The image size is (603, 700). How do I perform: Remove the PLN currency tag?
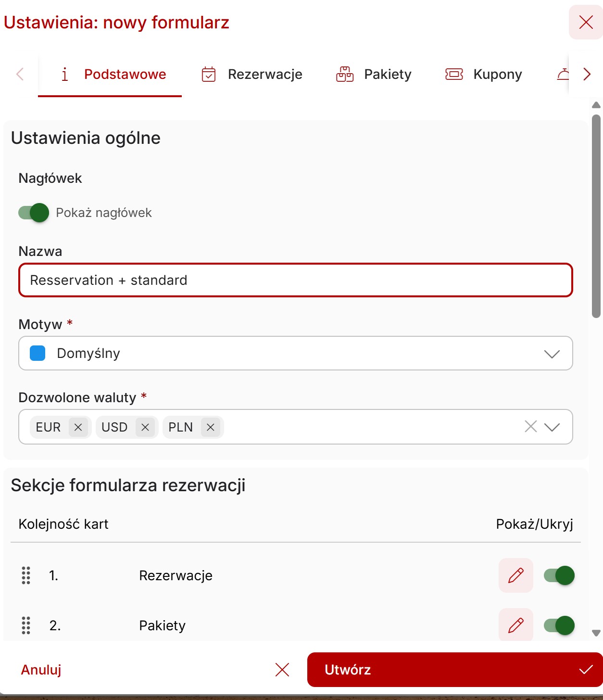coord(210,427)
